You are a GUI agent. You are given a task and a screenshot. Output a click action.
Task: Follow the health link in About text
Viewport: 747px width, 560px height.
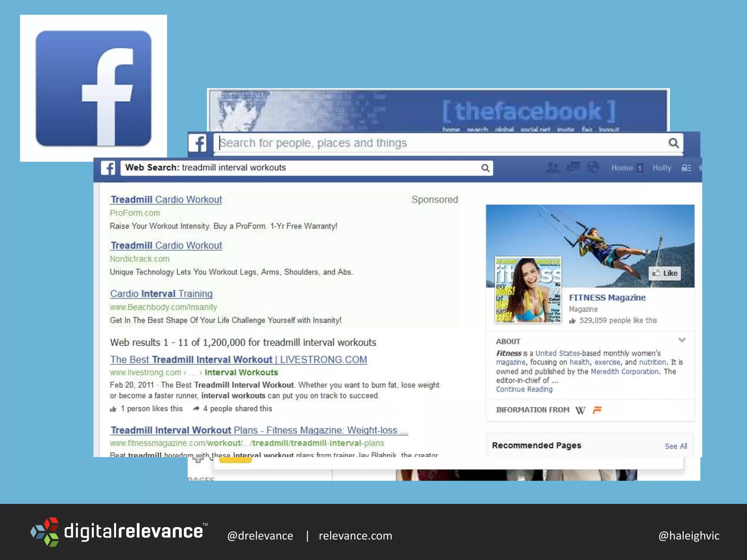pyautogui.click(x=580, y=362)
